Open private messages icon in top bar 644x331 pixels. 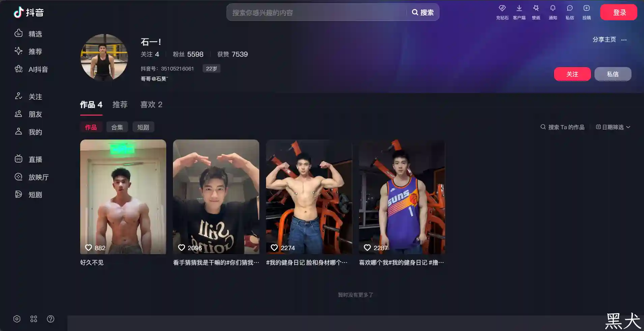coord(569,9)
